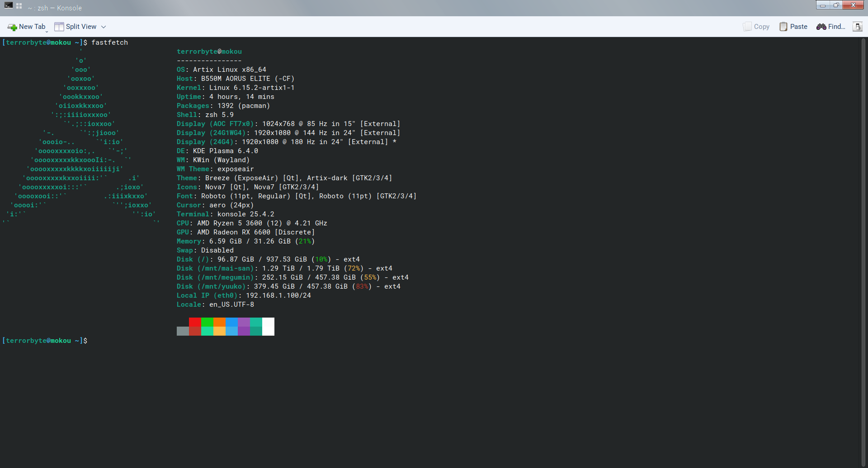Click the 'WM Theme: exposeair' line

tap(215, 169)
